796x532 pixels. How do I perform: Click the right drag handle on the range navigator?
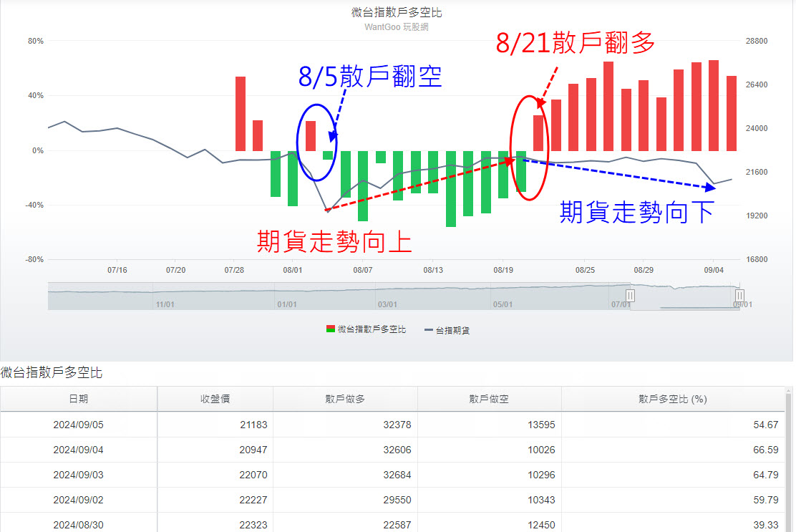[x=739, y=295]
